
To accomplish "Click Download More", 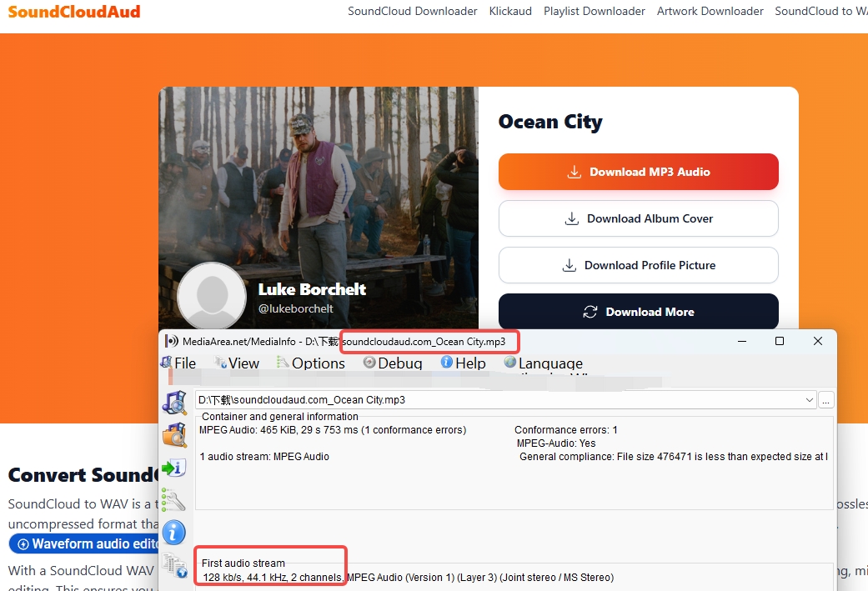I will pyautogui.click(x=638, y=311).
